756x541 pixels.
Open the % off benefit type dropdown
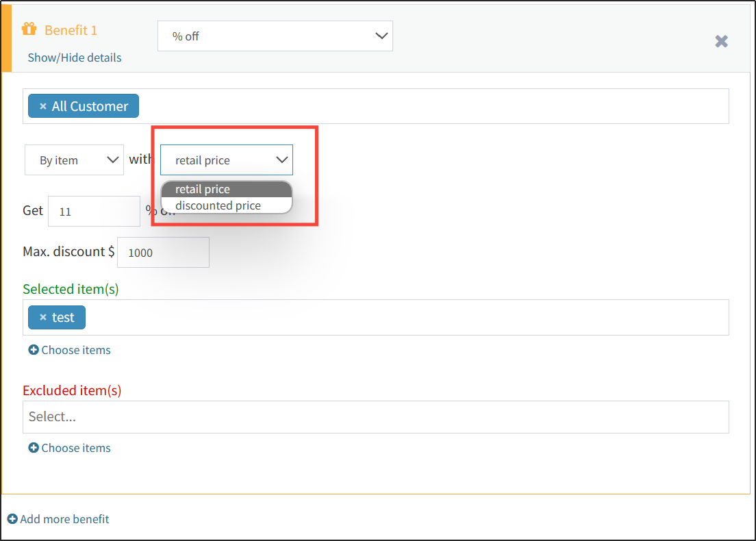(x=275, y=36)
